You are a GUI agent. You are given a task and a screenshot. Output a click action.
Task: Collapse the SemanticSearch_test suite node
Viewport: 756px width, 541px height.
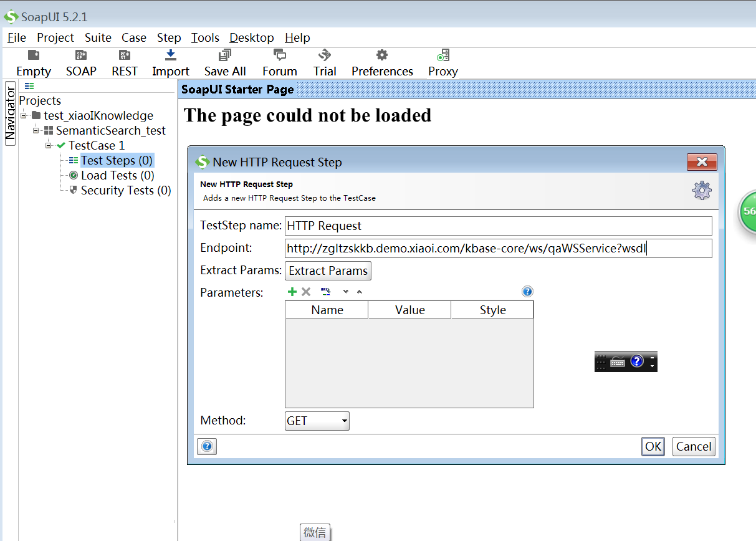[36, 130]
